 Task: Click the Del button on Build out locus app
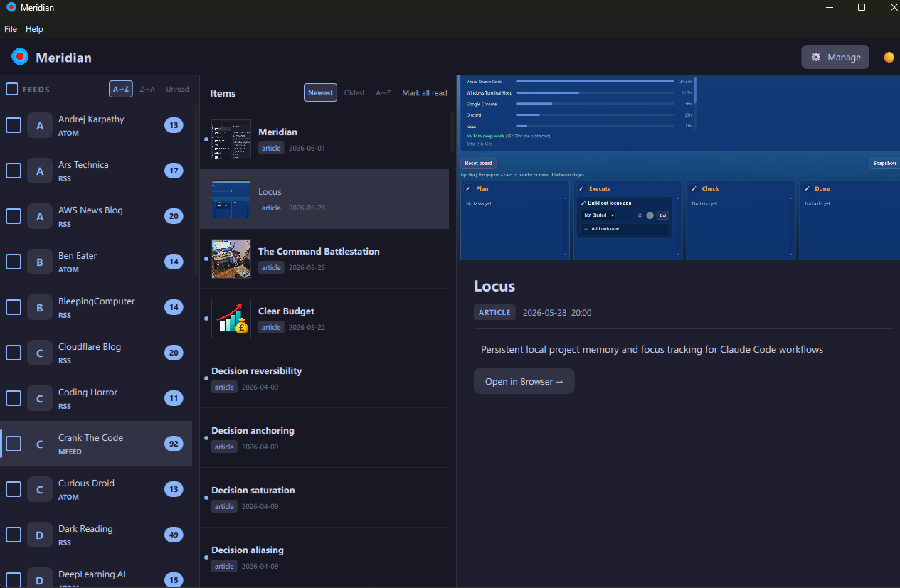pos(662,215)
